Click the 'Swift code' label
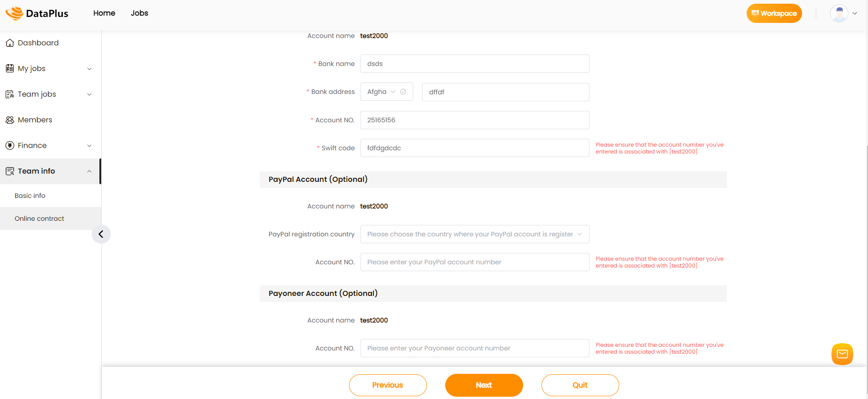868x399 pixels. pos(338,148)
